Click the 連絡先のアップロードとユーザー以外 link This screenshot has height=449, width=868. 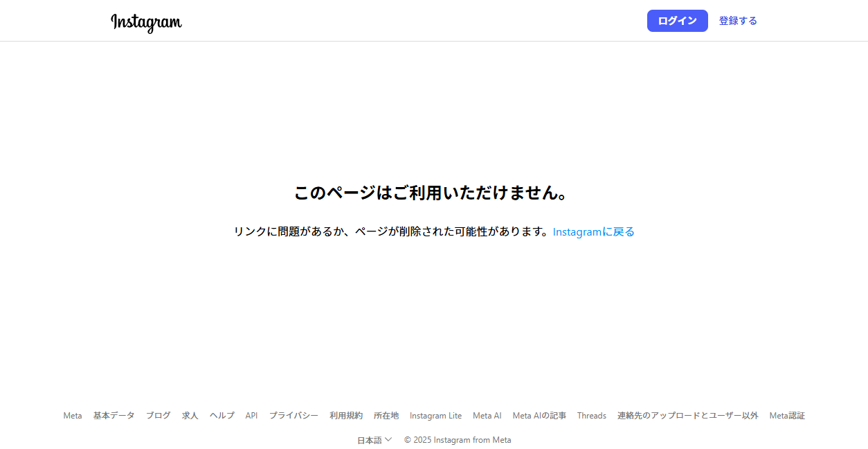pyautogui.click(x=687, y=415)
